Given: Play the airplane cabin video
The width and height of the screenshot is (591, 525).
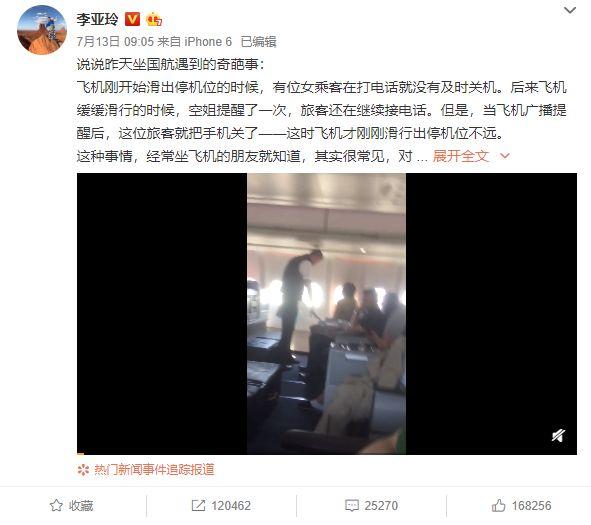Looking at the screenshot, I should (327, 314).
